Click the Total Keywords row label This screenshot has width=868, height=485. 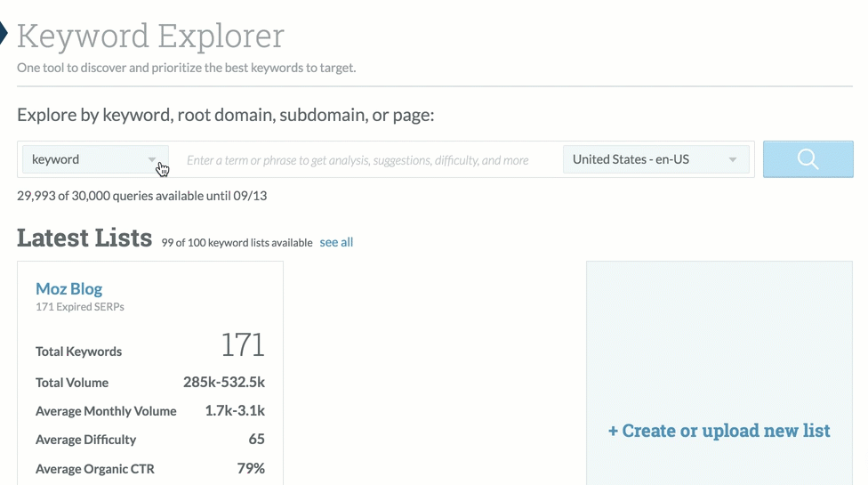[78, 352]
